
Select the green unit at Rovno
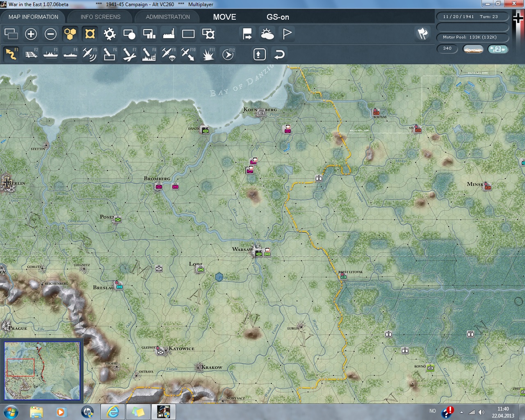click(430, 367)
